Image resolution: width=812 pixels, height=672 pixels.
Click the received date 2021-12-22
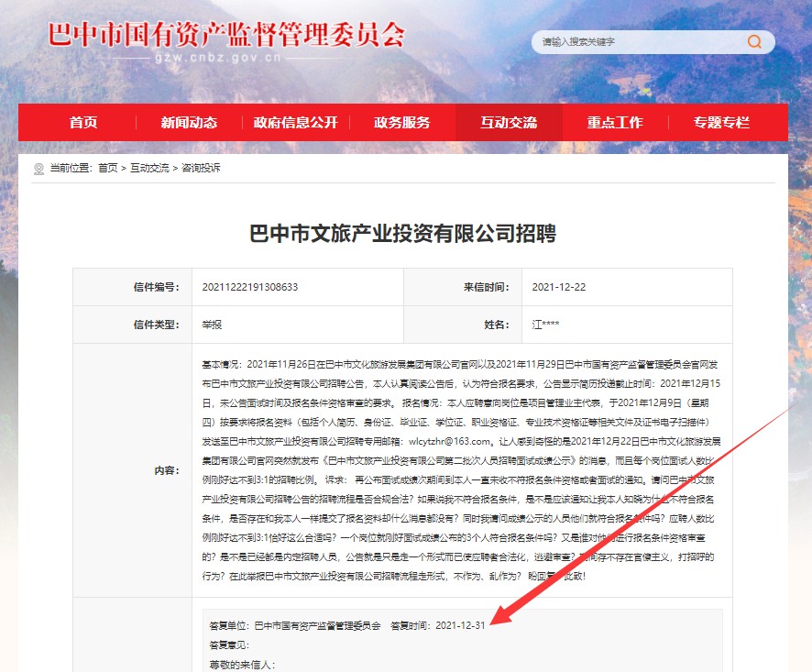click(559, 287)
